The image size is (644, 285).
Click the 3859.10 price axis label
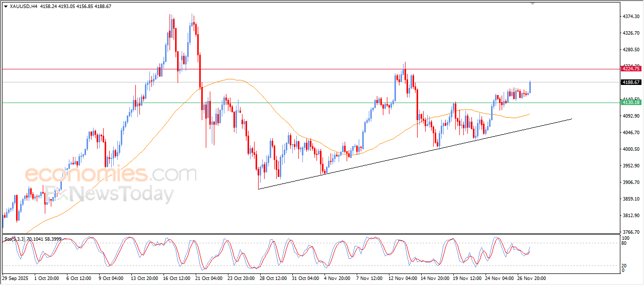pyautogui.click(x=631, y=199)
